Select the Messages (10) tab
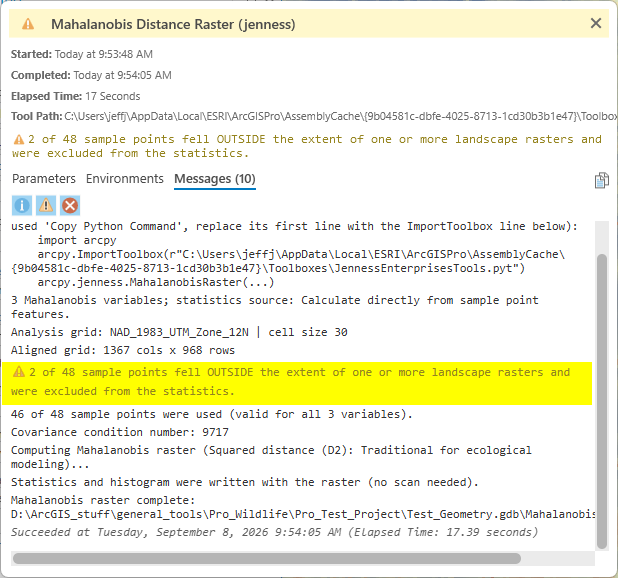Screen dimensions: 618x578 (215, 179)
